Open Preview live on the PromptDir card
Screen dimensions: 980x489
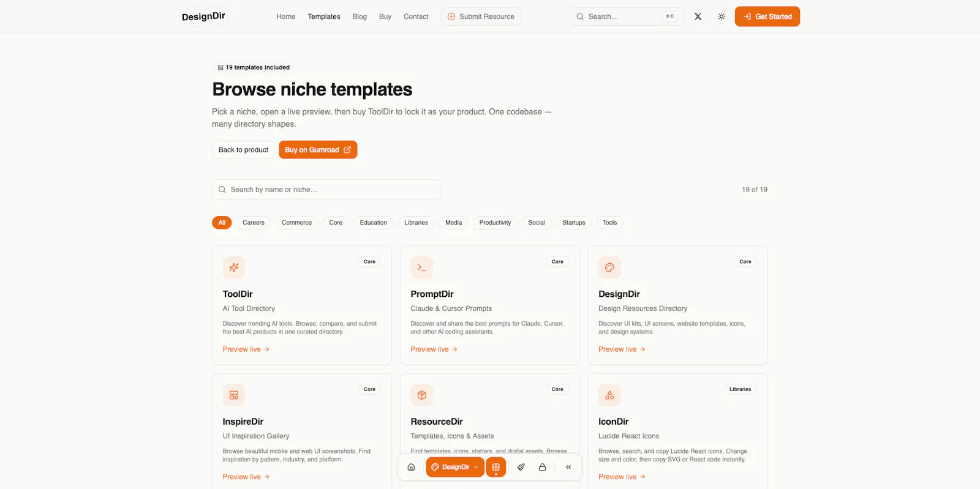(434, 349)
